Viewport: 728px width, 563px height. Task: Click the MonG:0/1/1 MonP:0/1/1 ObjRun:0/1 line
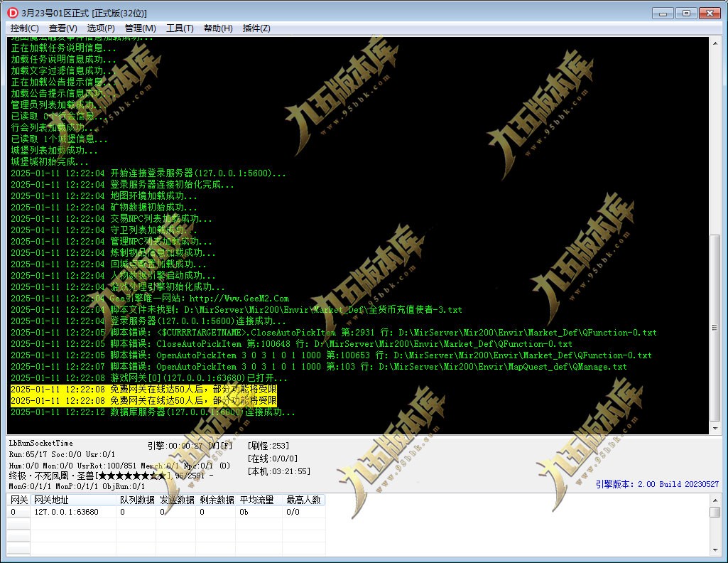77,486
